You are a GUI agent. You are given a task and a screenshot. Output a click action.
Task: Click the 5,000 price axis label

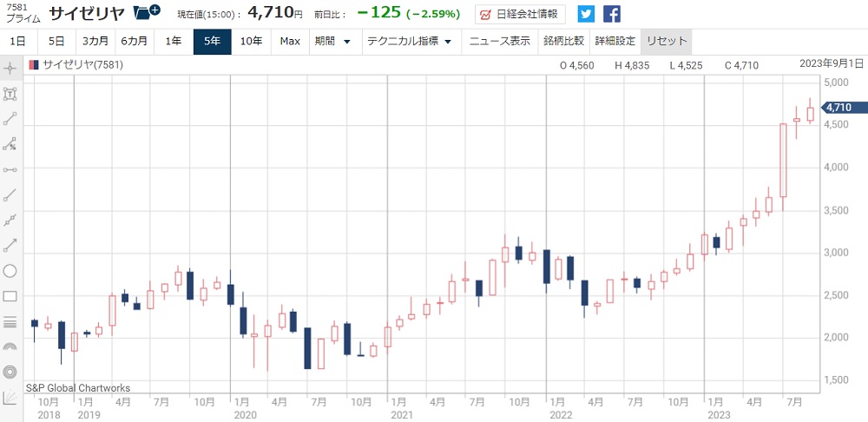837,82
